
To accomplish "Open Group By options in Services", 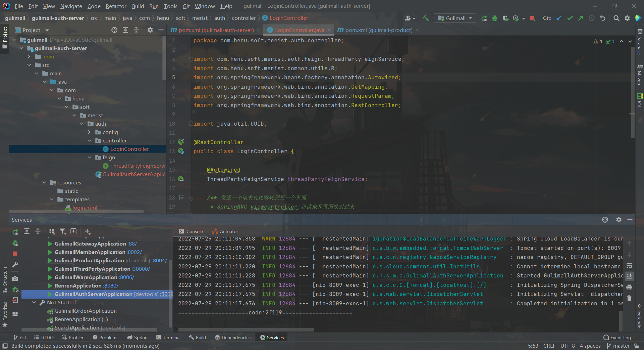I will click(52, 231).
